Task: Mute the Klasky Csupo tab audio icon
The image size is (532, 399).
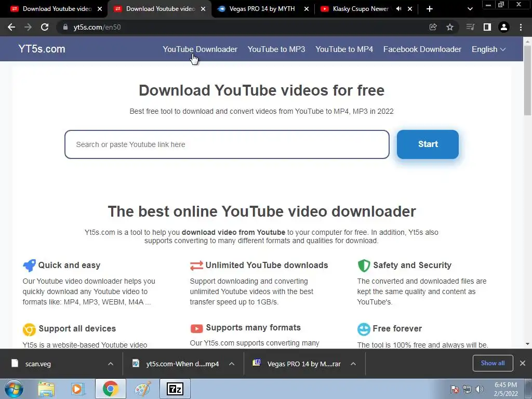Action: click(x=398, y=9)
